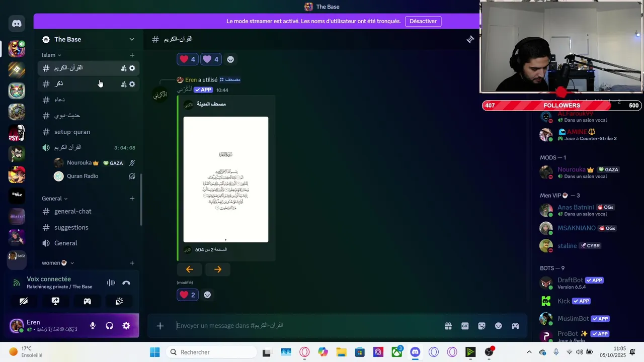Create a channel in Islam category

pos(132,55)
